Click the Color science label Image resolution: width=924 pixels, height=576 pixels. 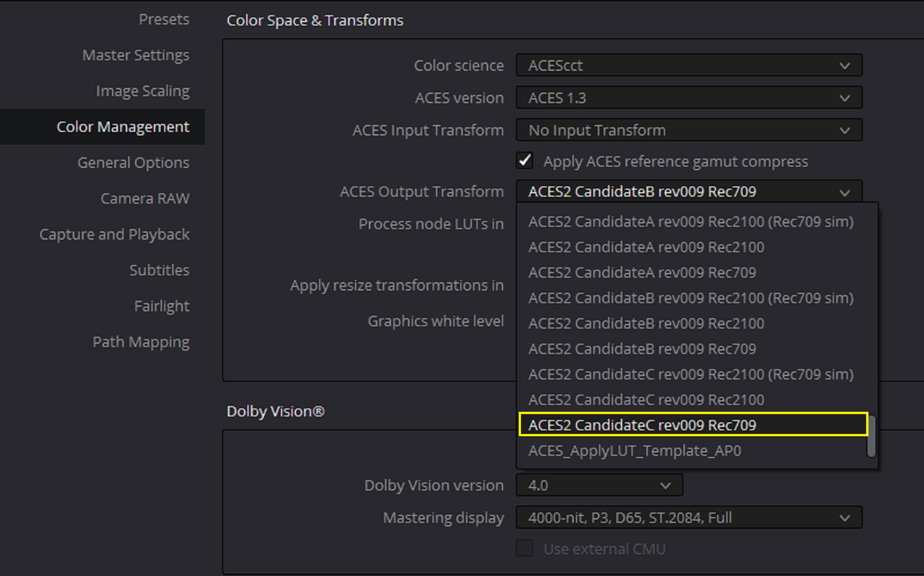point(459,66)
